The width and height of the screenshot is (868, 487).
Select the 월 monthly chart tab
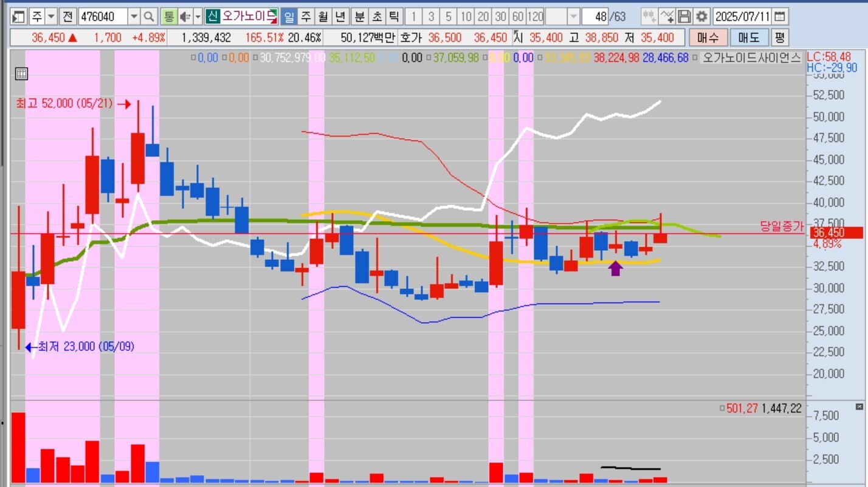point(323,16)
